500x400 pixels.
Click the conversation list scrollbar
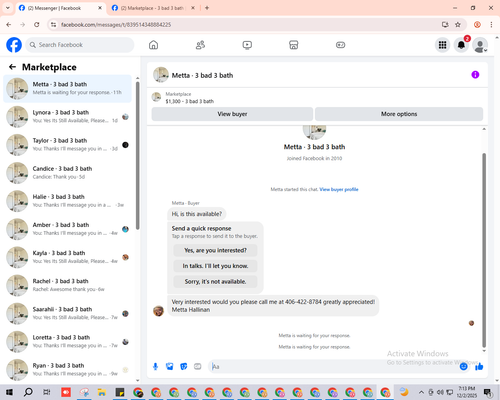138,155
